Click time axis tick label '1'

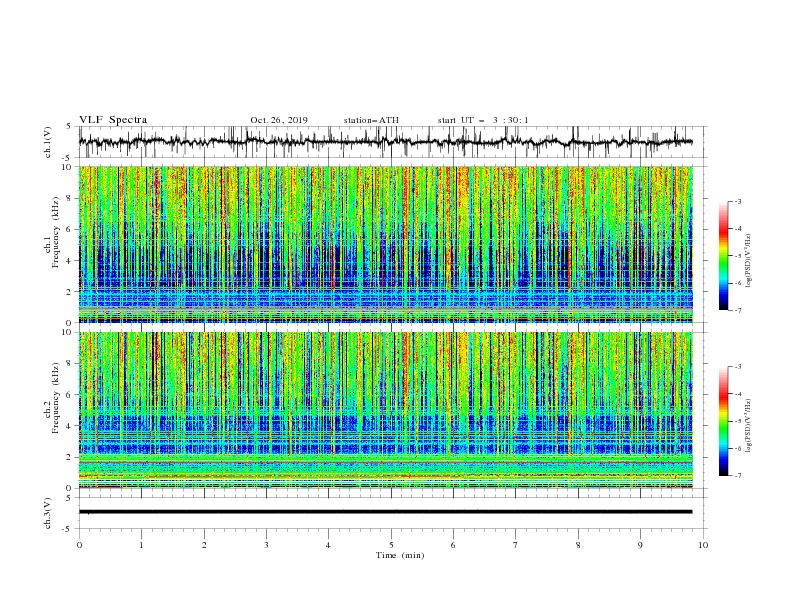(141, 545)
